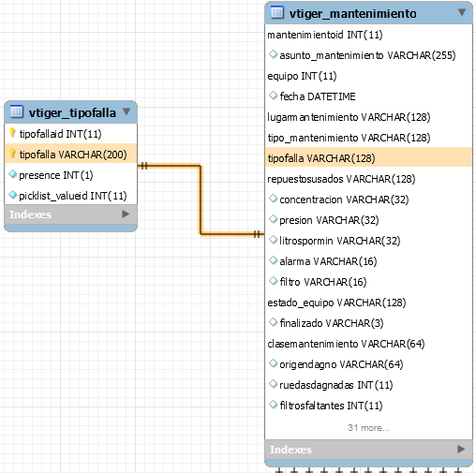Select the mantenimientoid INT(11) column

pos(368,35)
